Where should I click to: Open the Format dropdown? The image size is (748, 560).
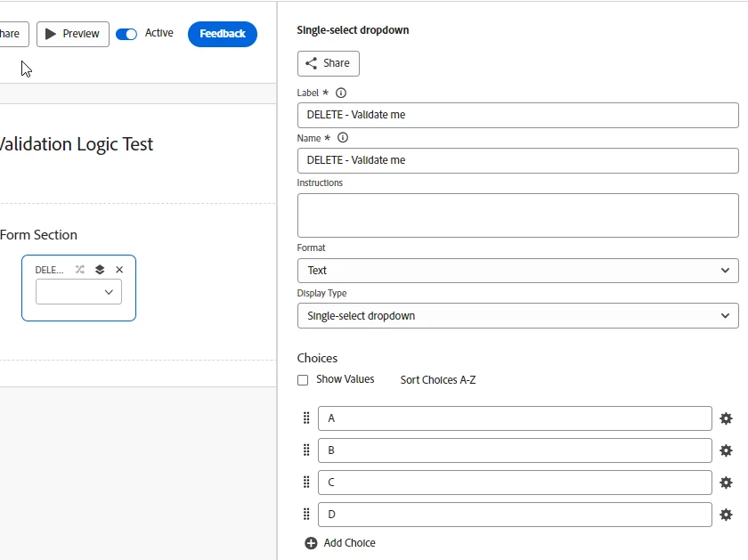pos(517,271)
